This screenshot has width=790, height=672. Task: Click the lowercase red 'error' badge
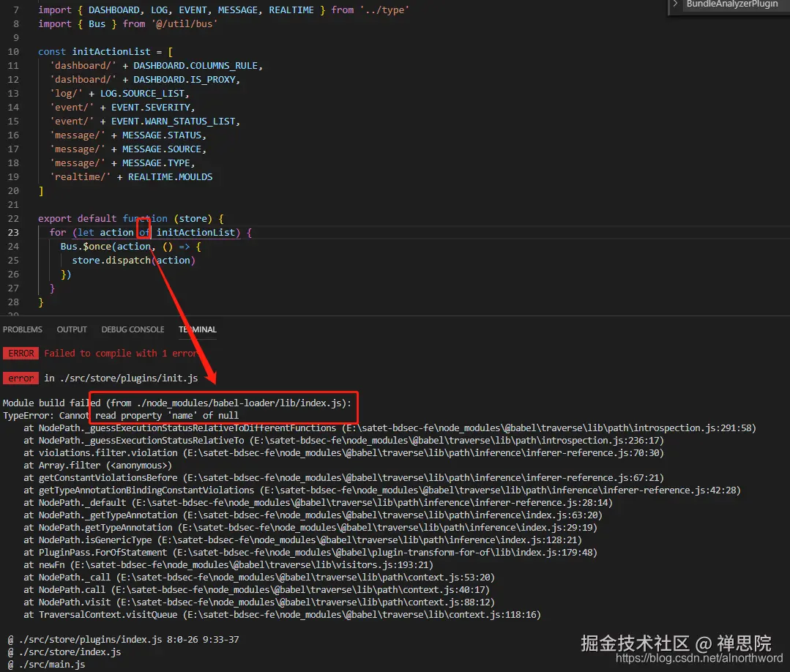coord(21,378)
